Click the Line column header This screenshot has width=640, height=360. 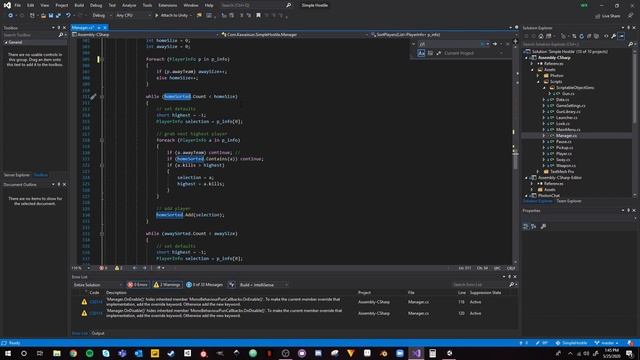point(462,293)
